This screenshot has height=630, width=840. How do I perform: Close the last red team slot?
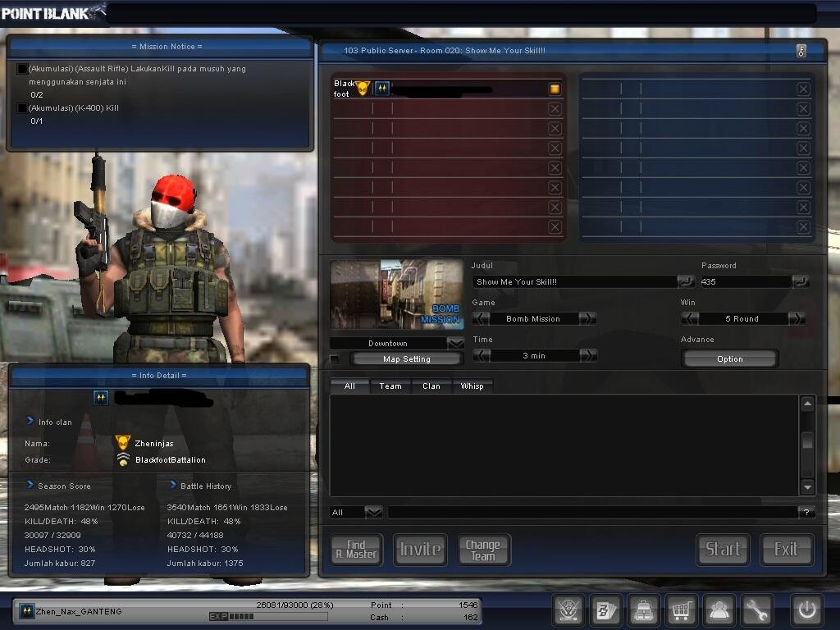[x=555, y=226]
